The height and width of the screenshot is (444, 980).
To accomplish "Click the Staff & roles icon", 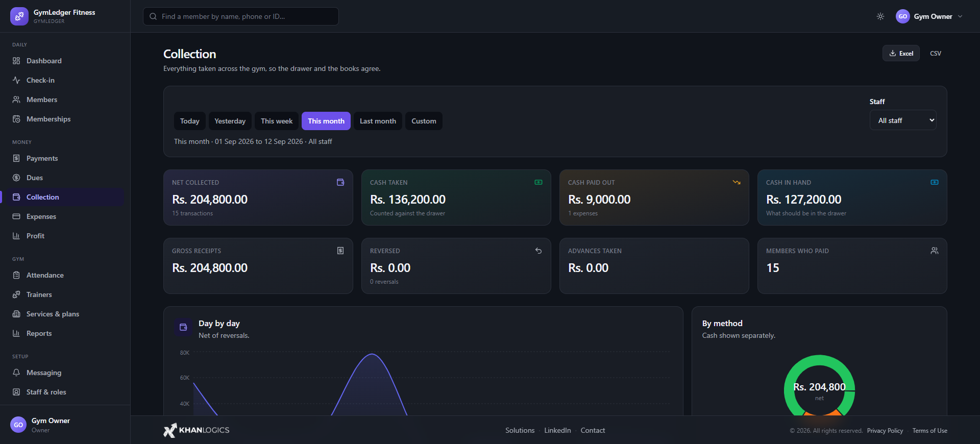I will click(16, 392).
